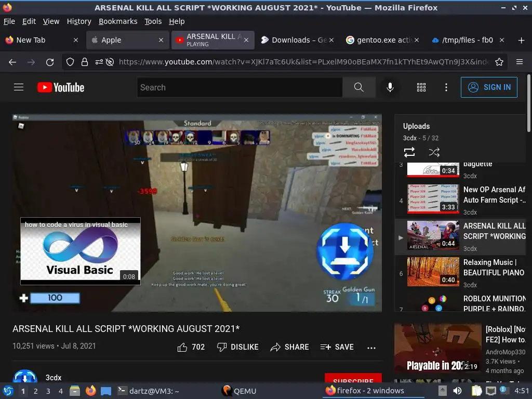This screenshot has height=399, width=532.
Task: Open AndroMop330 channel link
Action: pyautogui.click(x=505, y=352)
